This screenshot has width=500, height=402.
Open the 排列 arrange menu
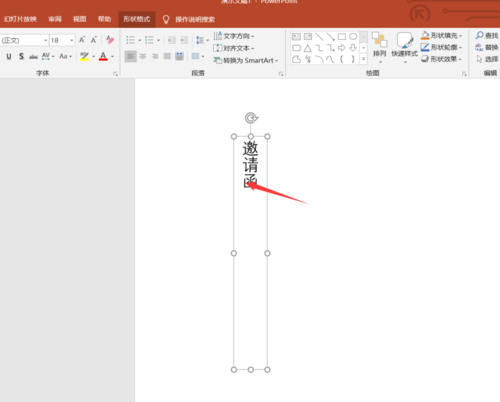tap(379, 47)
